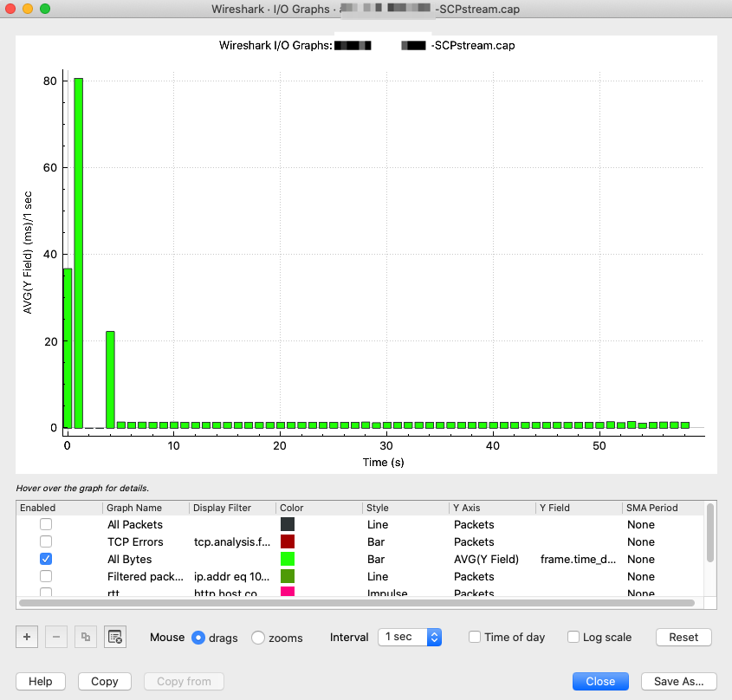
Task: Click Packets Y Axis cell in TCP Errors row
Action: click(474, 541)
